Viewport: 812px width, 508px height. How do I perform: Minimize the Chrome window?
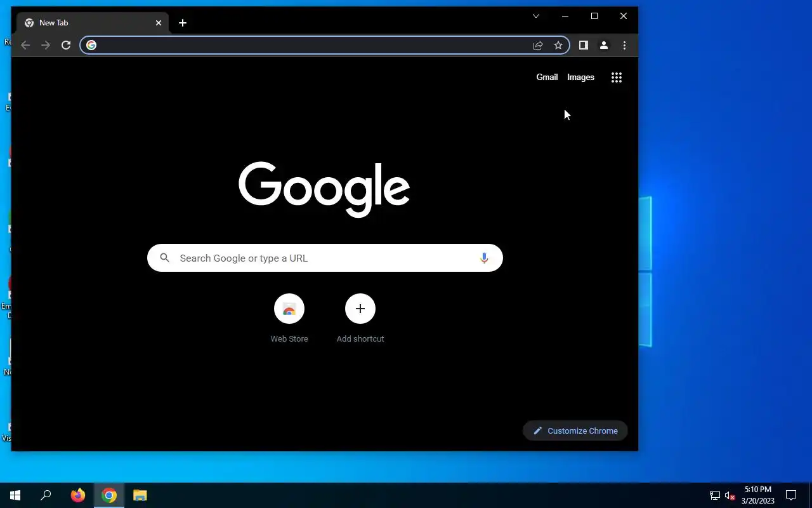point(565,16)
